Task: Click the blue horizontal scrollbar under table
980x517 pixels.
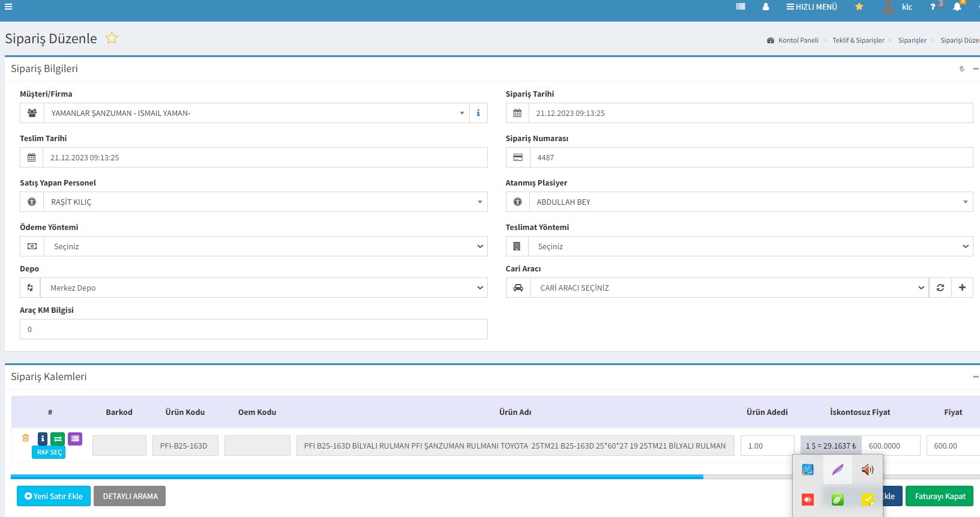Action: (x=356, y=477)
